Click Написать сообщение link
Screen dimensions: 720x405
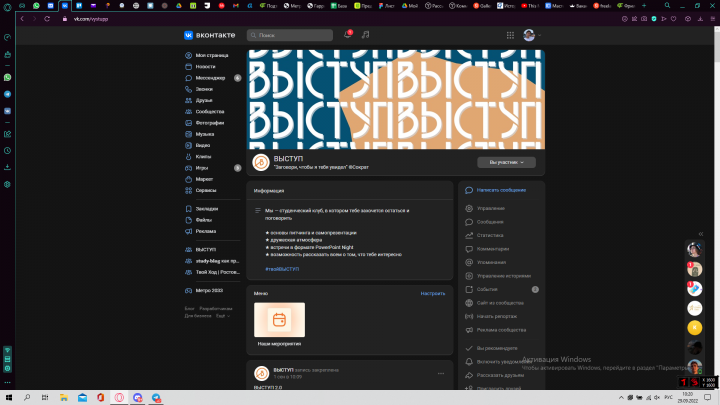click(x=501, y=190)
